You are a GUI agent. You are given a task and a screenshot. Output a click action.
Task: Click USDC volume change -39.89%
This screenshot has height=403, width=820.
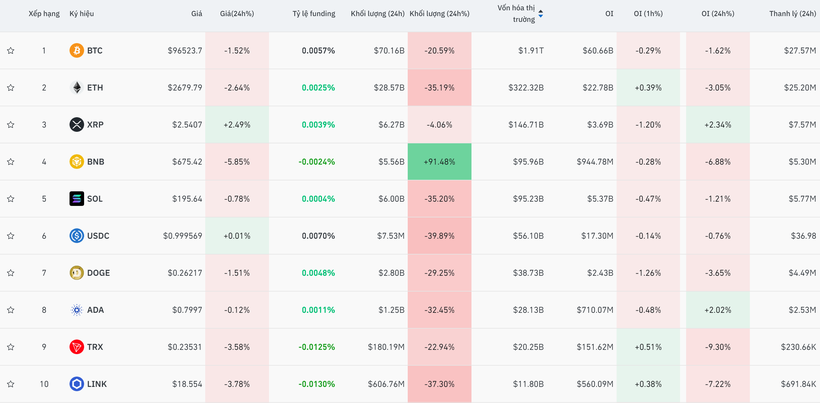coord(439,236)
